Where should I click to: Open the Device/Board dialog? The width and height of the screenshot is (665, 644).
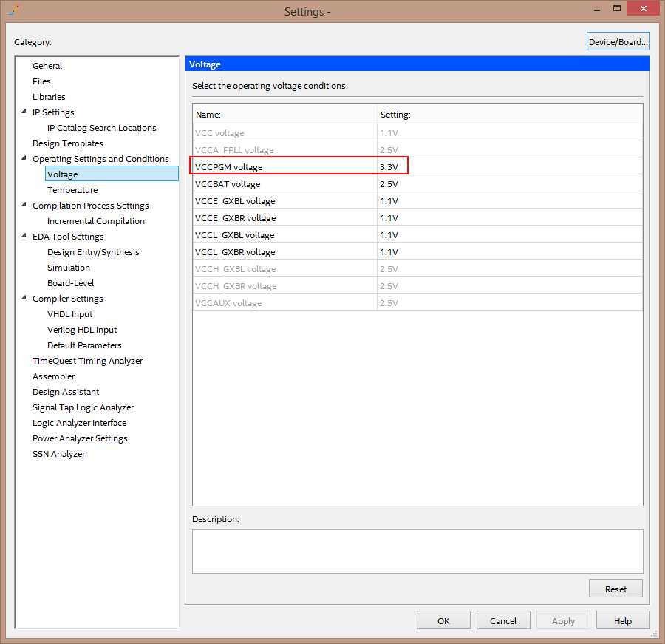pyautogui.click(x=618, y=41)
